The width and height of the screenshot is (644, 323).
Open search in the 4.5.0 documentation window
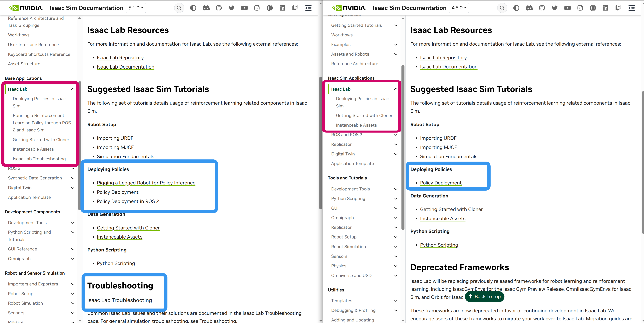(x=502, y=8)
